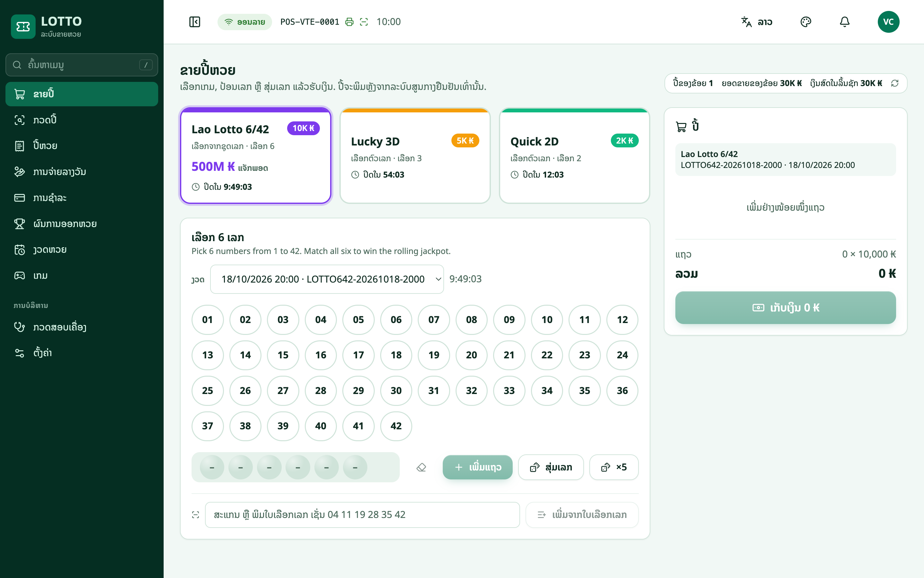
Task: Select the Lao Lotto 6/42 game card
Action: point(256,156)
